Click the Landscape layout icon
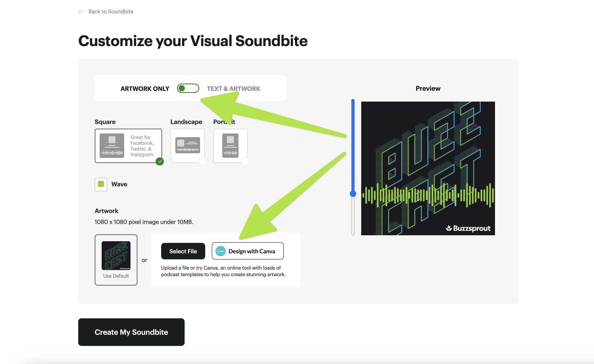 [x=188, y=145]
